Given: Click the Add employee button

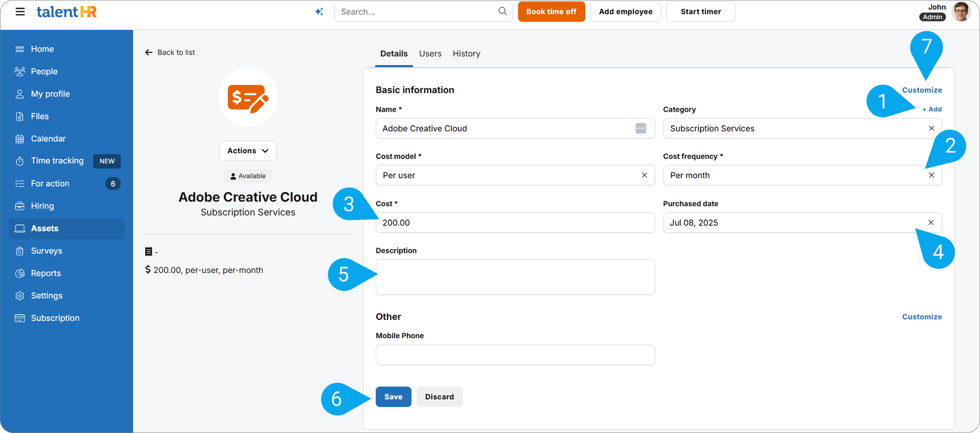Looking at the screenshot, I should coord(625,11).
